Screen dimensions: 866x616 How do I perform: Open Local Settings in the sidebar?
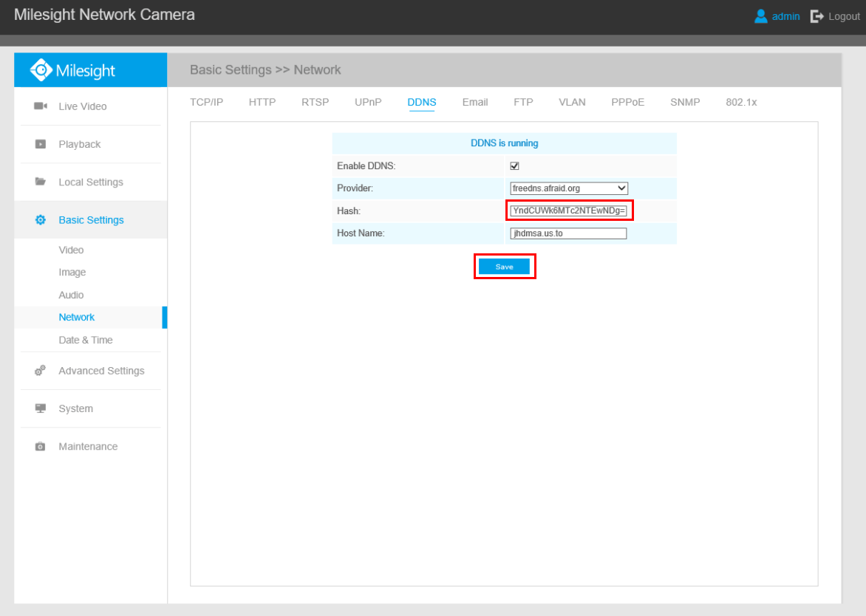pyautogui.click(x=91, y=182)
